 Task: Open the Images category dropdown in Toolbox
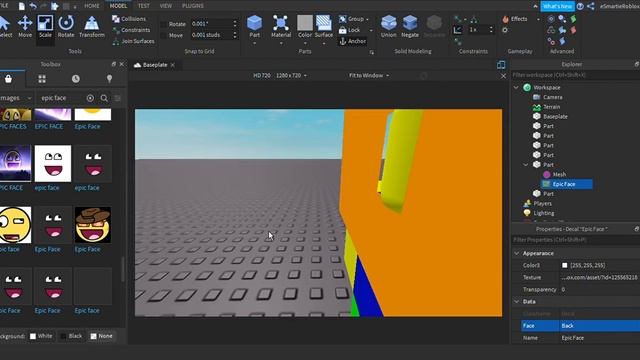click(x=16, y=98)
